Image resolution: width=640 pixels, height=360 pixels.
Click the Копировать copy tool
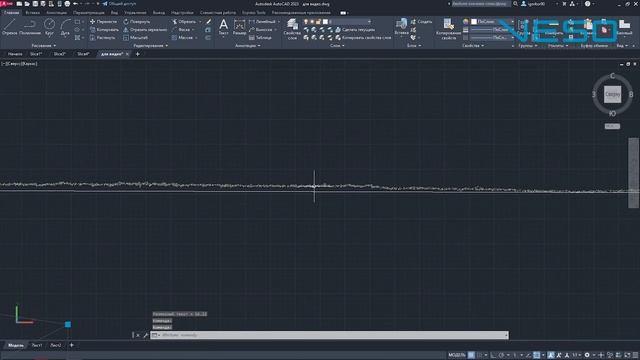104,30
